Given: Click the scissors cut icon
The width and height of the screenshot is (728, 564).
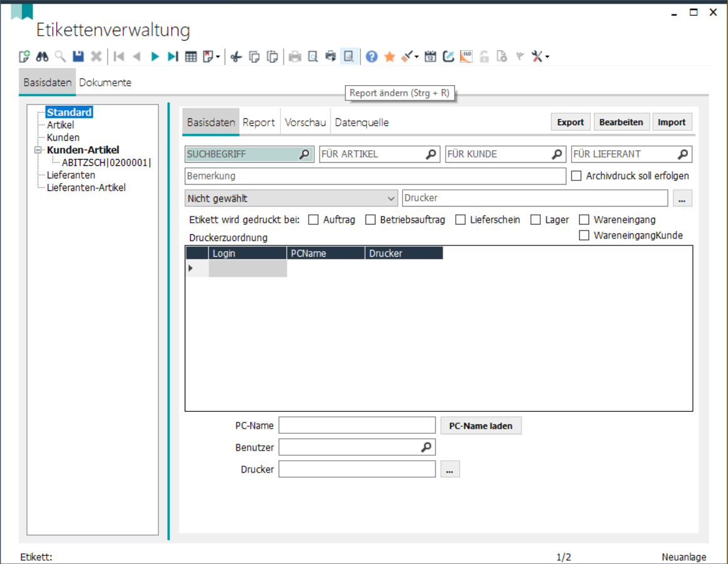Looking at the screenshot, I should tap(236, 57).
